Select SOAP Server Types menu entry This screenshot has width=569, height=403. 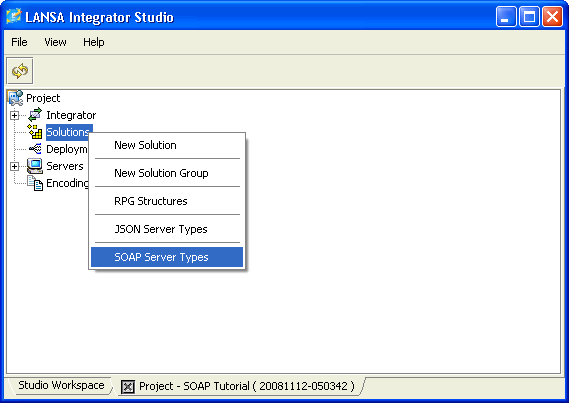pos(167,257)
